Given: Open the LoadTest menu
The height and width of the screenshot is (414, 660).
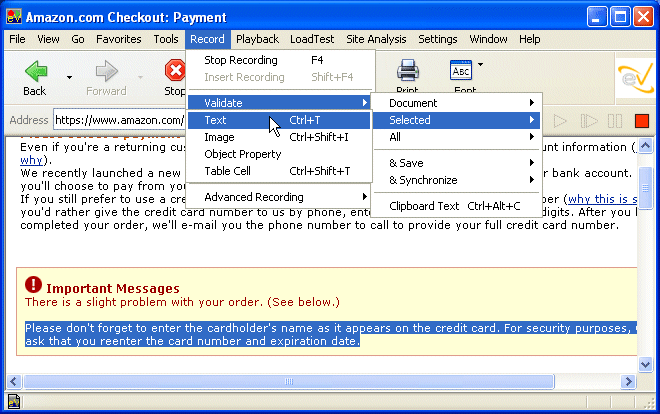Looking at the screenshot, I should point(312,39).
